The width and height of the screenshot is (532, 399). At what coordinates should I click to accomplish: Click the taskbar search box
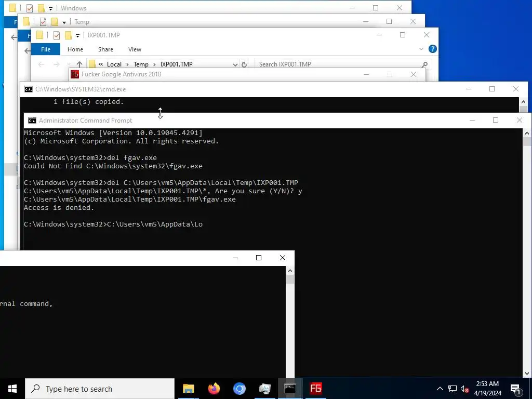click(x=100, y=389)
